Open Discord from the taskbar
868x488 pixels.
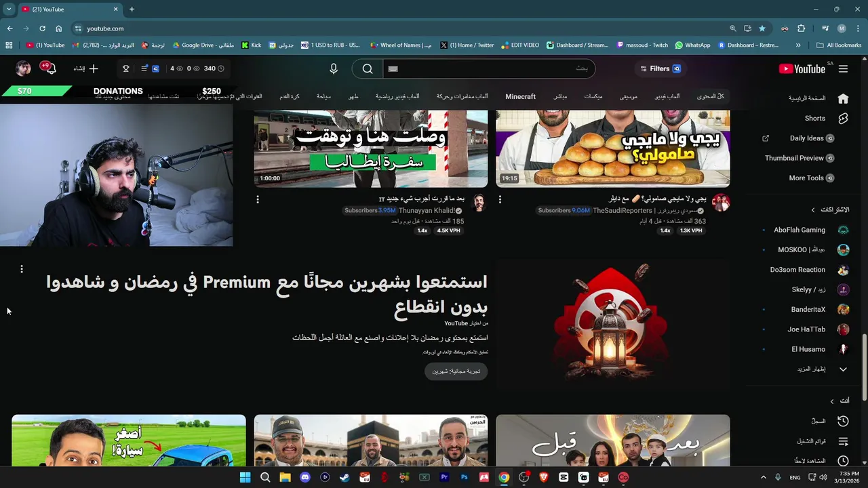point(304,477)
